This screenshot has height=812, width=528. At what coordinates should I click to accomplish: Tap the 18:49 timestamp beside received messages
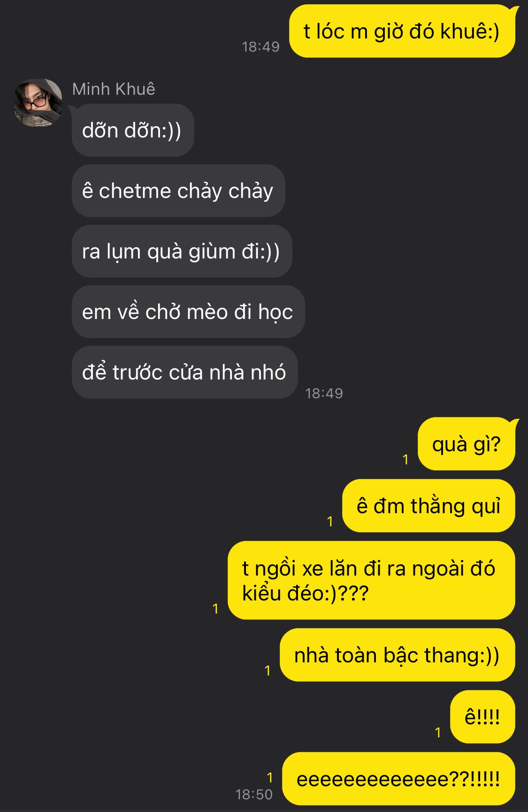click(324, 393)
